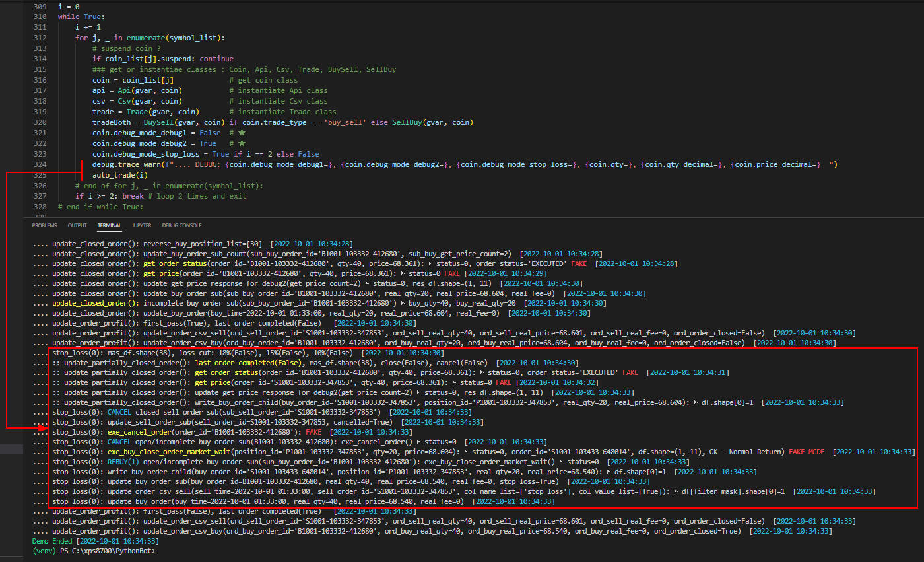Click red 'FAKE MODE' terminal text
Screen dimensions: 924x562
pyautogui.click(x=807, y=452)
